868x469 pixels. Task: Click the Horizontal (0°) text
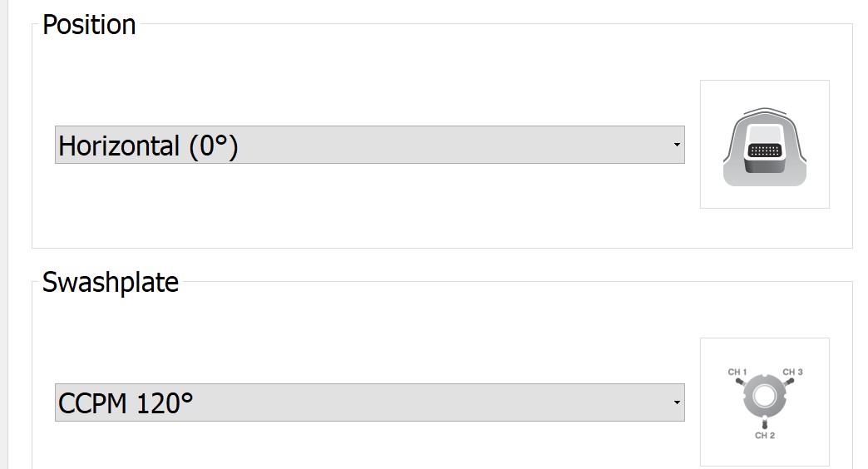click(x=148, y=146)
